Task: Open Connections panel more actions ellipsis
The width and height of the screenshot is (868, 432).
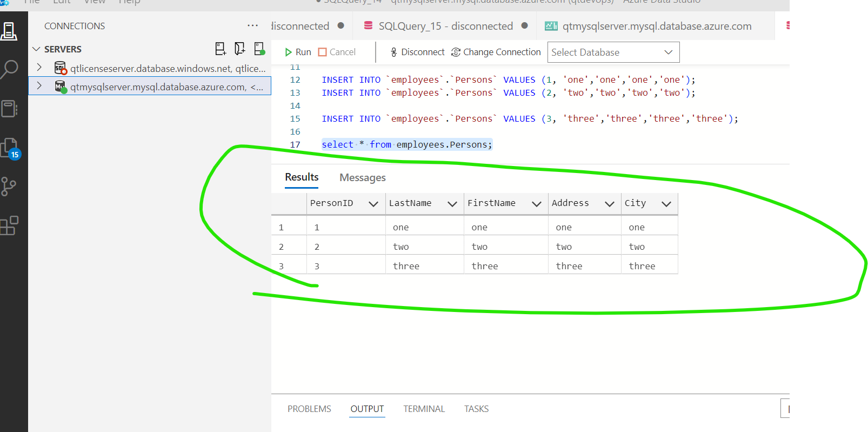Action: click(x=253, y=25)
